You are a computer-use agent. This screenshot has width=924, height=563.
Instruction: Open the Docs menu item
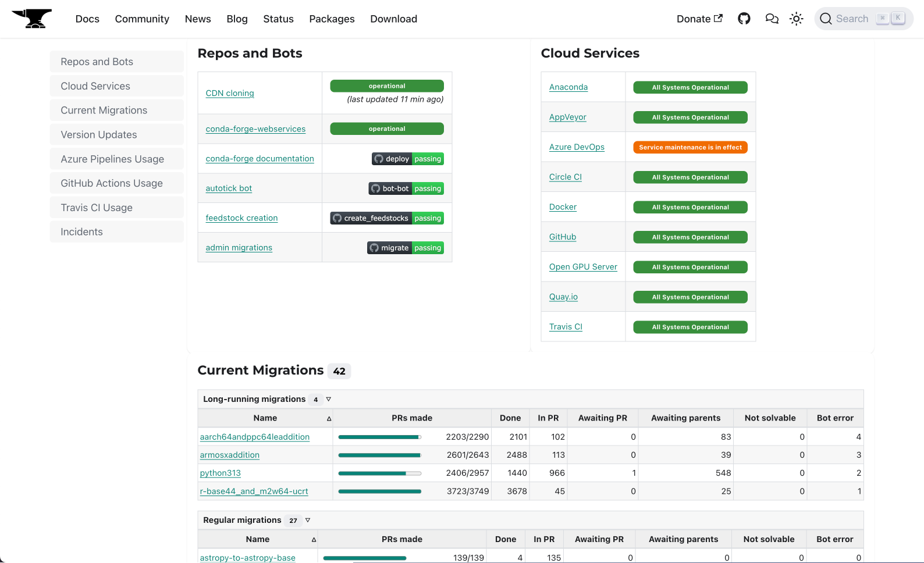tap(87, 19)
